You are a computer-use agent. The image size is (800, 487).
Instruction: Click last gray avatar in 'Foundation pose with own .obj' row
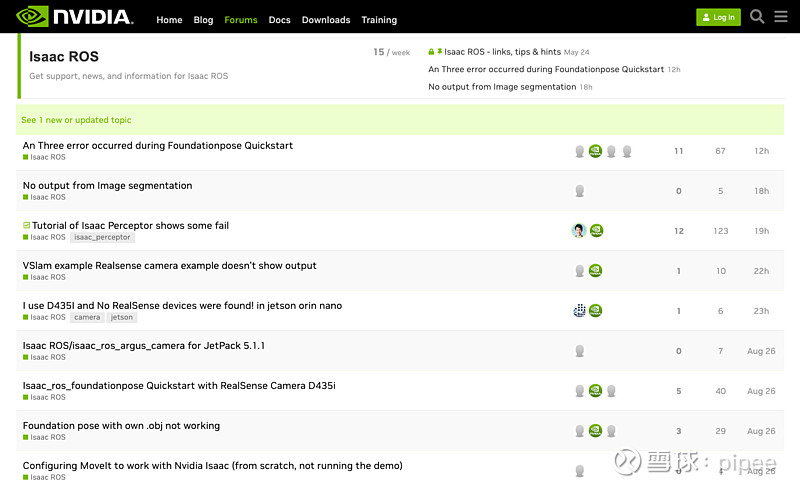(x=611, y=431)
